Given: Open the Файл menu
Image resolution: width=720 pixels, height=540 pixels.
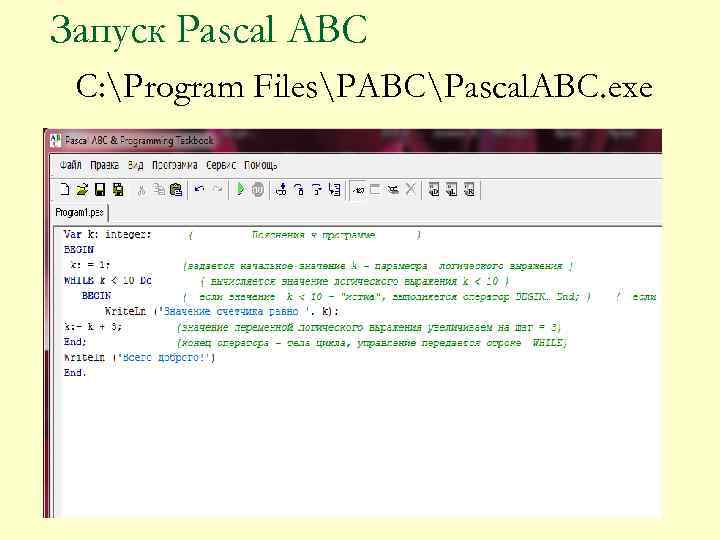Looking at the screenshot, I should (71, 165).
